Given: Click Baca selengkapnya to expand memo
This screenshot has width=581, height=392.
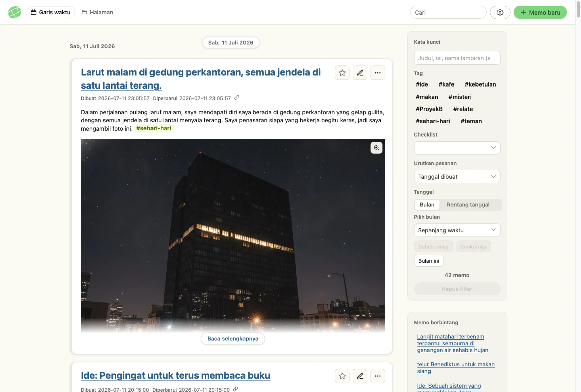Looking at the screenshot, I should [233, 339].
